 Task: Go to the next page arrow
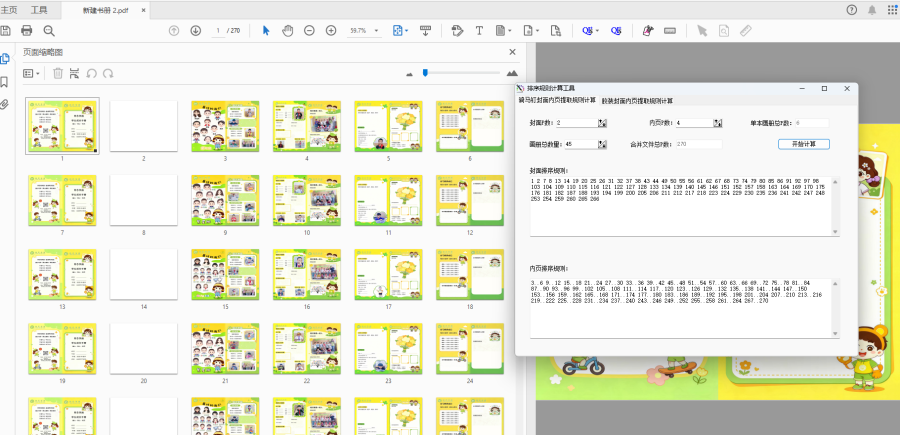click(196, 30)
